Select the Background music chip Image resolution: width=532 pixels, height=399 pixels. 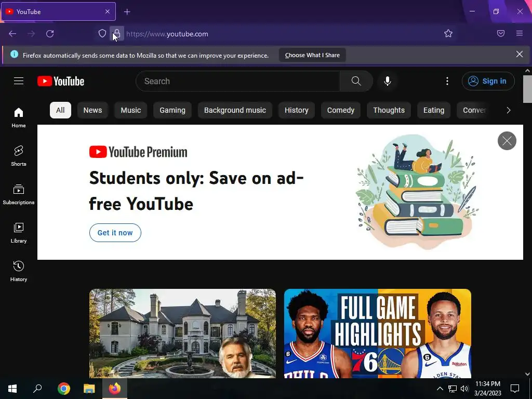click(235, 110)
